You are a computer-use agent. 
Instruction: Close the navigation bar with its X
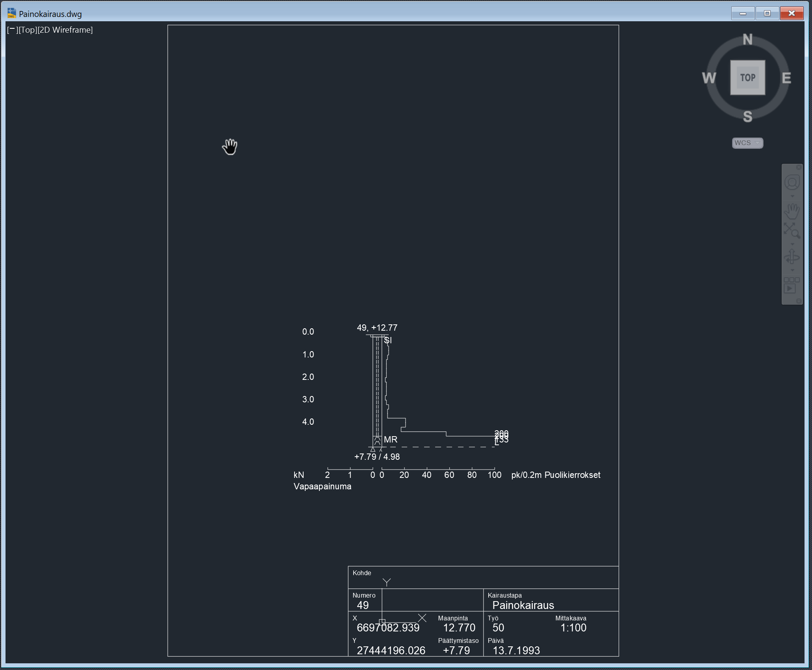click(x=799, y=167)
